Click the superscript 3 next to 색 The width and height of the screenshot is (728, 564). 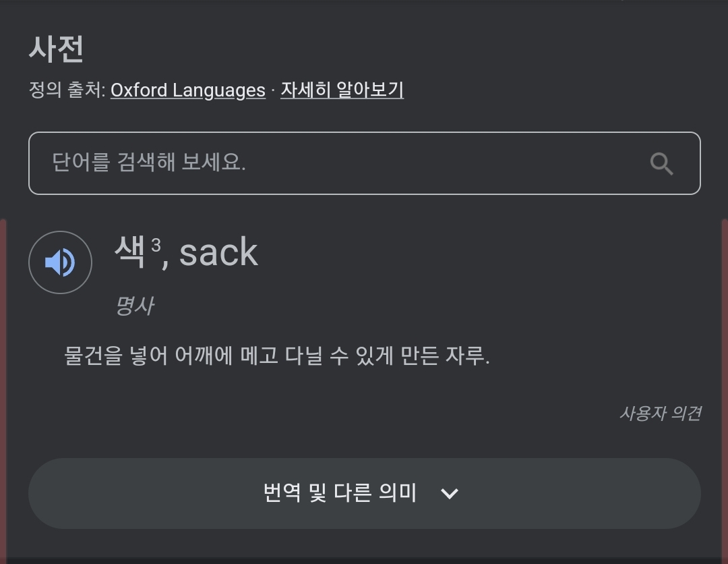click(156, 245)
